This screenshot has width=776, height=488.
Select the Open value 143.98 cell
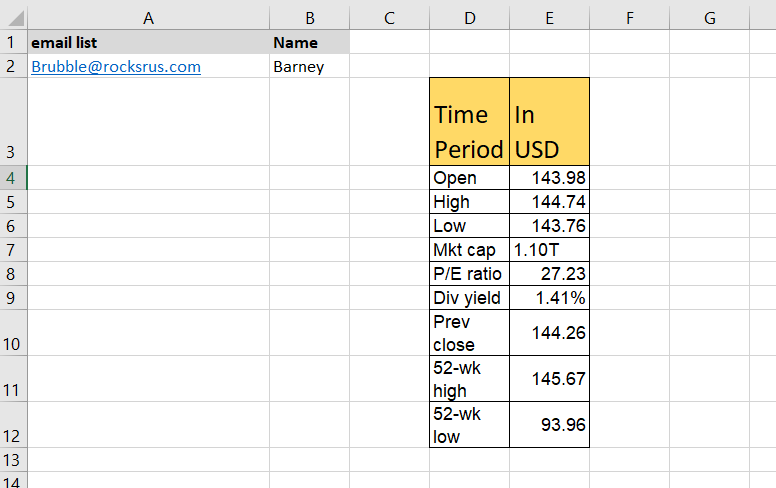(549, 178)
